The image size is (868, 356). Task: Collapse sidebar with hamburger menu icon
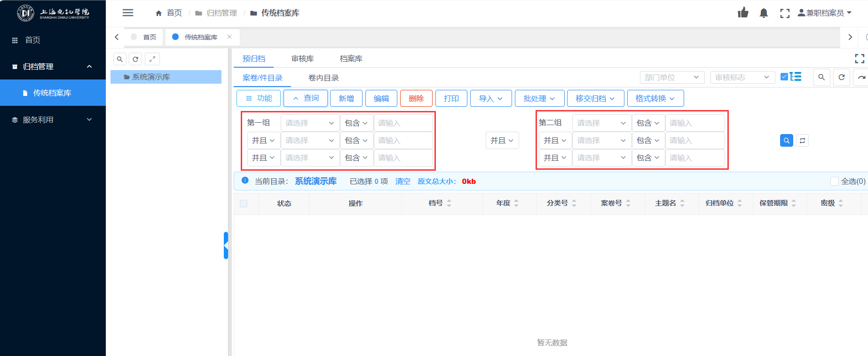tap(128, 13)
